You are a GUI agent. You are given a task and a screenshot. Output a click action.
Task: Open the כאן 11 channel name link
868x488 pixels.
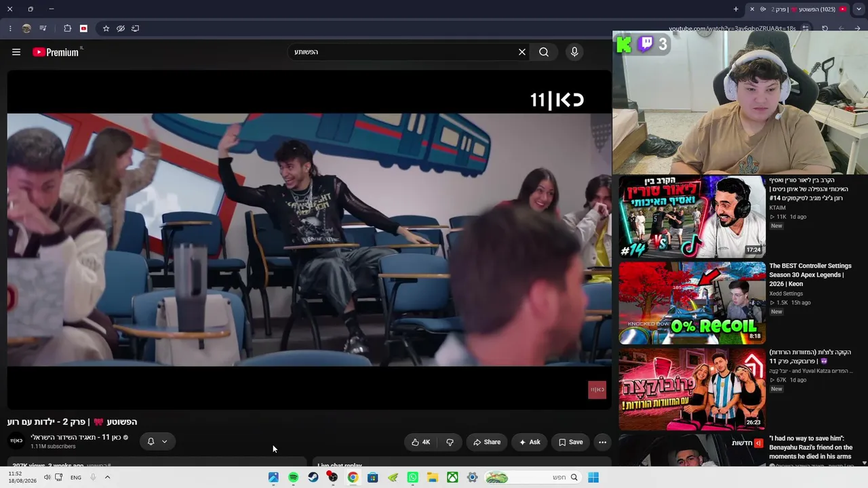pyautogui.click(x=75, y=437)
